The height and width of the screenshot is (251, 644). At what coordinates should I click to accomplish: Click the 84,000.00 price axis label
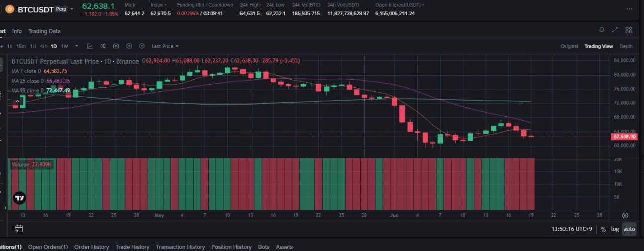coord(625,61)
